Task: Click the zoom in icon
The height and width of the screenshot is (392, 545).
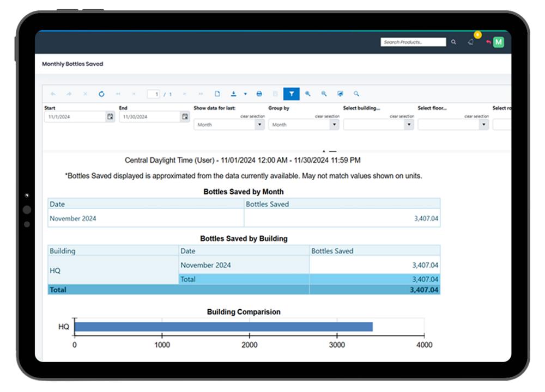Action: click(308, 94)
